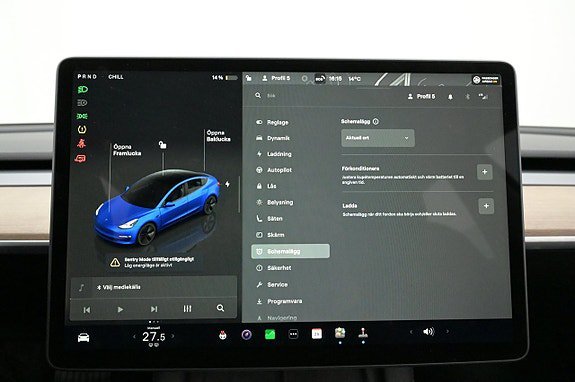Viewport: 575px width, 382px height.
Task: Expand the Aktuell ort dropdown
Action: pyautogui.click(x=378, y=138)
